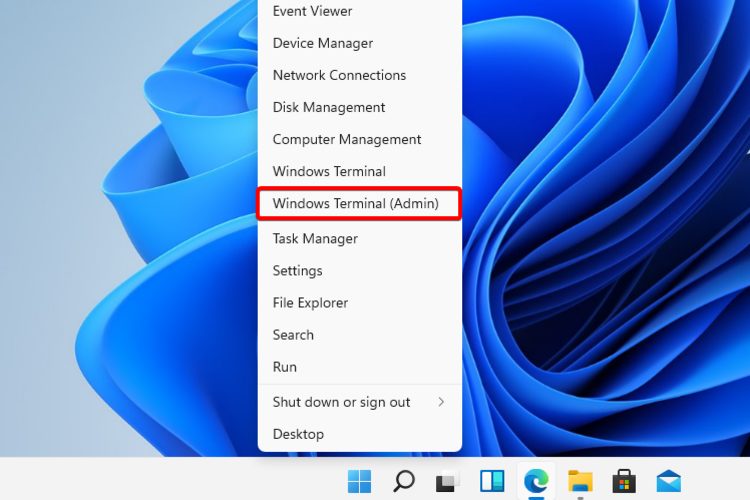Select Disk Management in the context menu
Image resolution: width=750 pixels, height=500 pixels.
tap(328, 107)
